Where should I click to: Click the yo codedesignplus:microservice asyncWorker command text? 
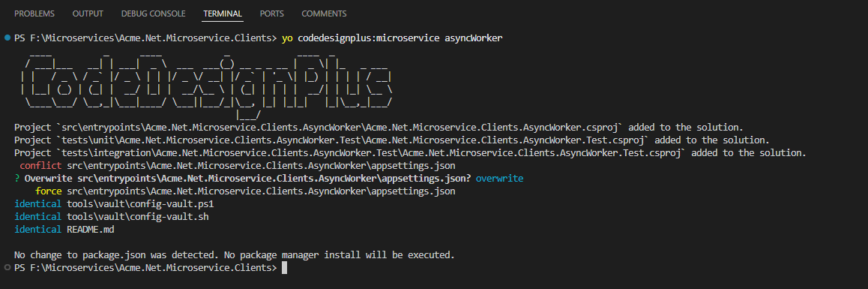point(393,38)
